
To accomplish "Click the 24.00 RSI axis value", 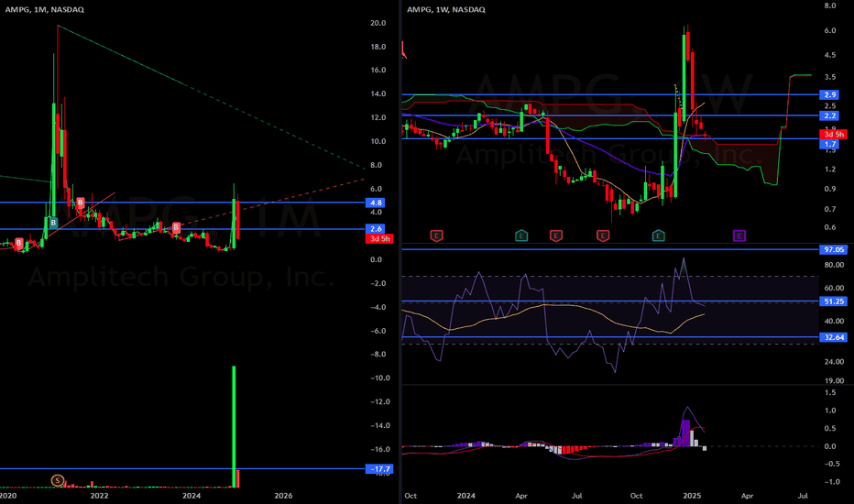I will (834, 362).
